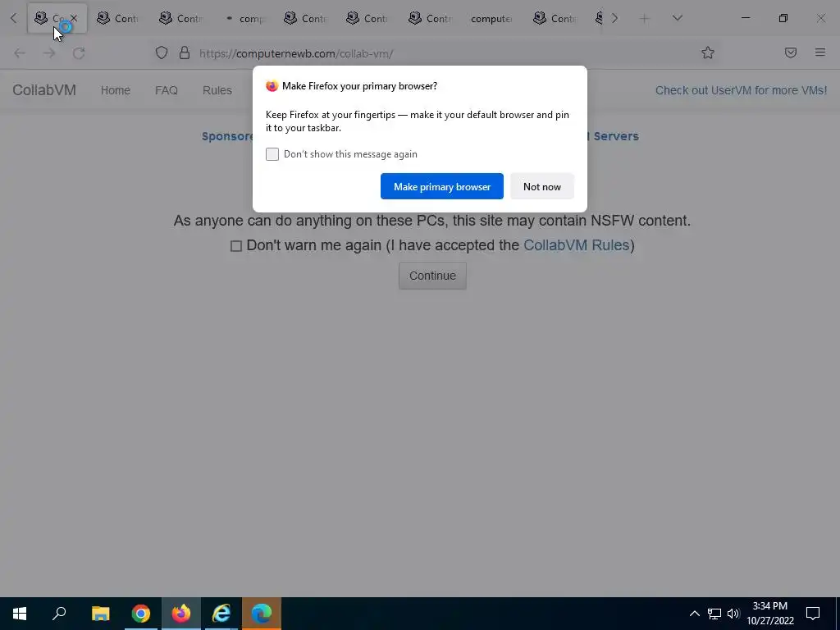This screenshot has height=630, width=840.
Task: Open Microsoft Edge from taskbar
Action: point(262,614)
